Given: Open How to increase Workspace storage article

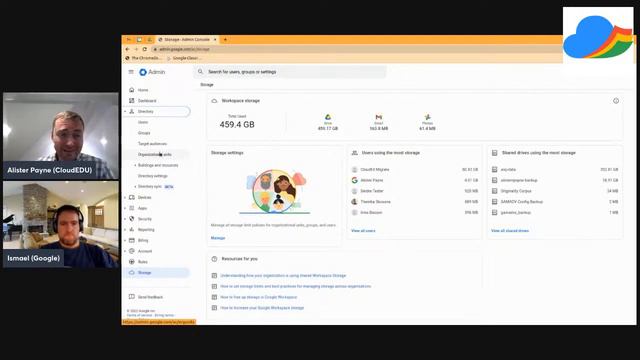Looking at the screenshot, I should click(262, 308).
